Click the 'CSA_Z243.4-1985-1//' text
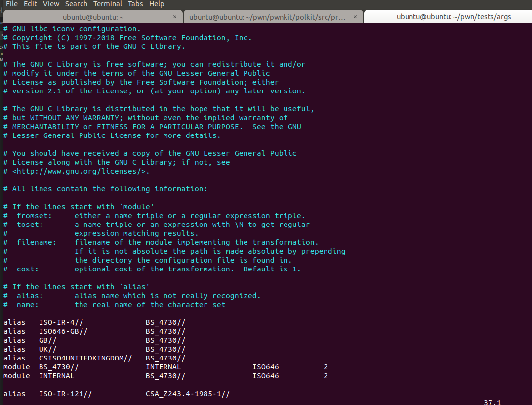Image resolution: width=532 pixels, height=405 pixels. point(188,394)
